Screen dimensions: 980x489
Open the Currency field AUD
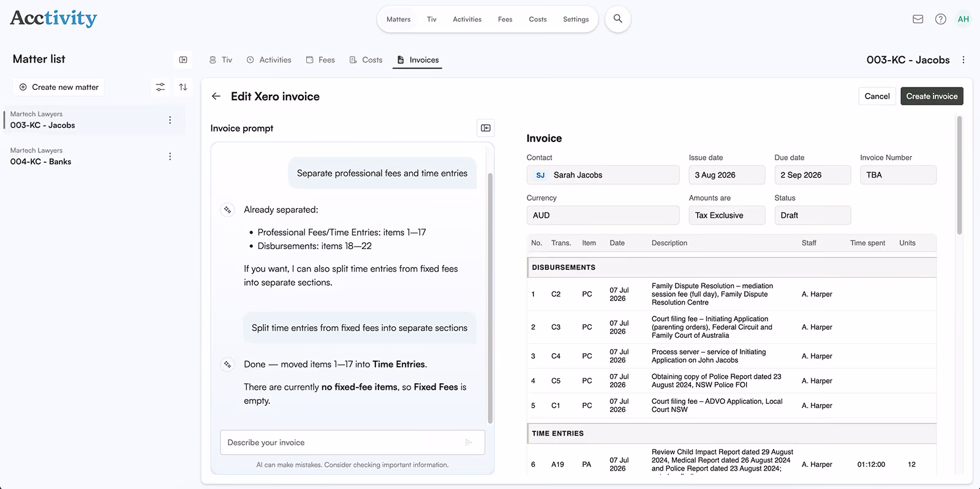(x=603, y=215)
